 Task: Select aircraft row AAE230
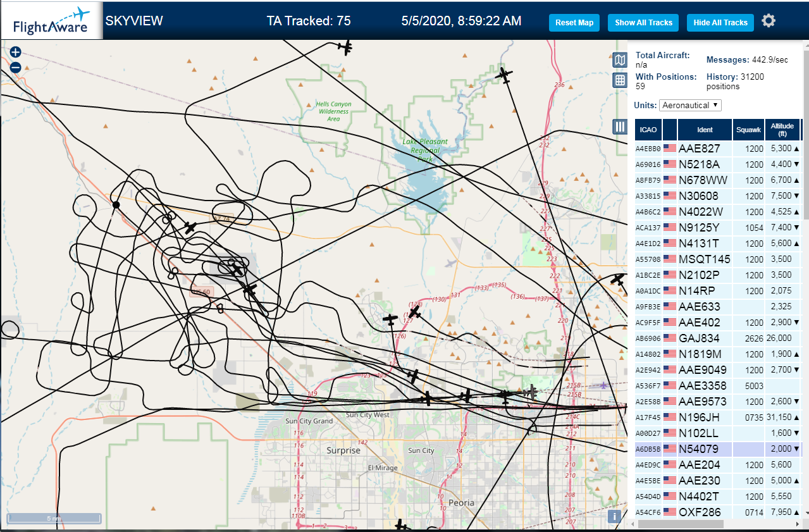(718, 481)
